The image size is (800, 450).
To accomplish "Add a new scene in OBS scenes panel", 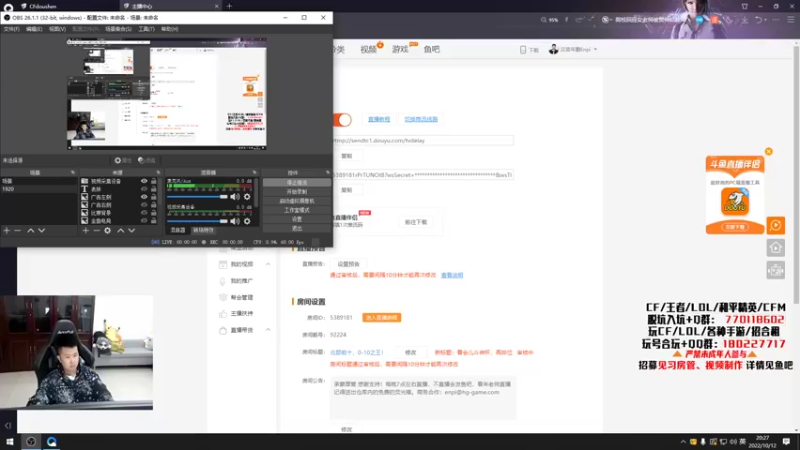I will click(x=7, y=231).
